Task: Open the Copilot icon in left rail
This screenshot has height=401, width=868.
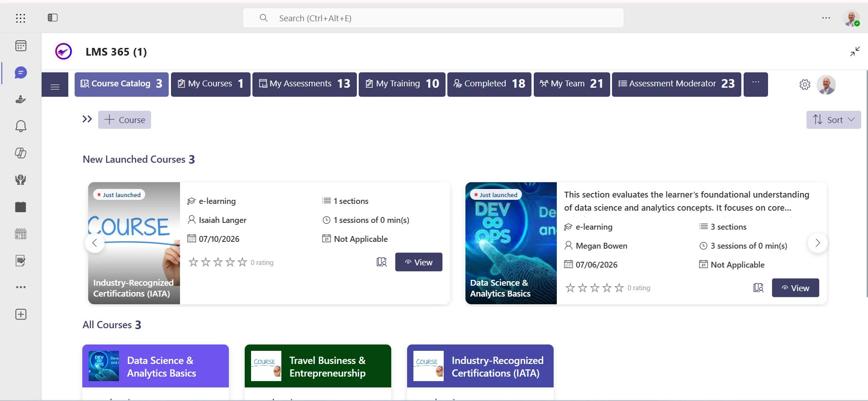Action: click(x=21, y=153)
